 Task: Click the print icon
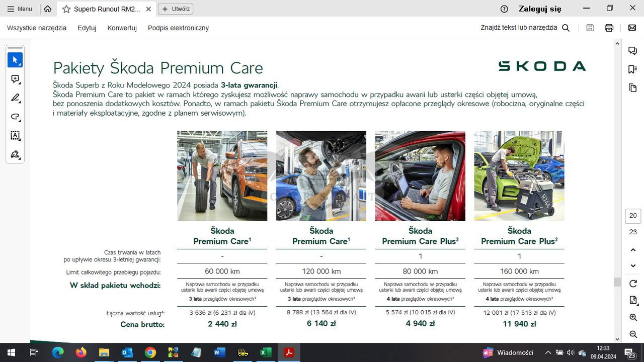coord(609,28)
